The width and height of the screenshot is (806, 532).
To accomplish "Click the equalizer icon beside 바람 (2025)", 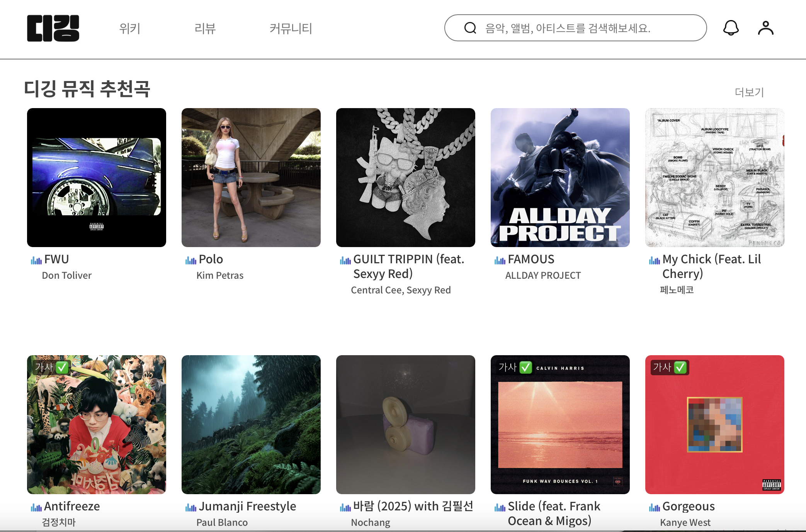I will coord(345,508).
